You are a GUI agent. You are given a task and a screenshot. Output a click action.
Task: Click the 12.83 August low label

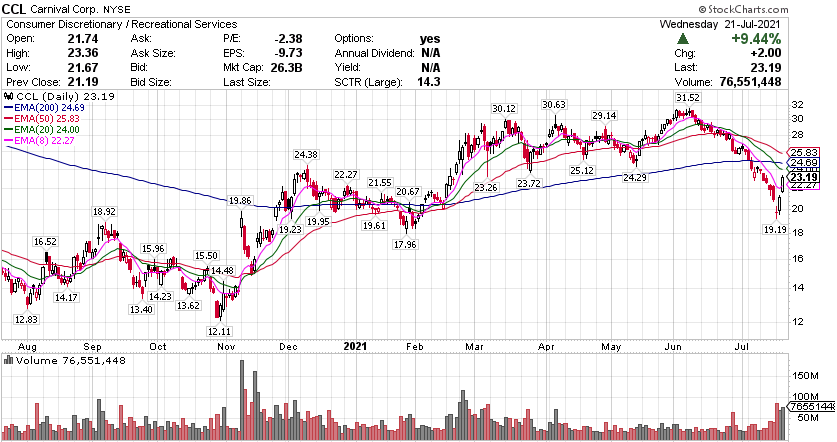pos(27,319)
